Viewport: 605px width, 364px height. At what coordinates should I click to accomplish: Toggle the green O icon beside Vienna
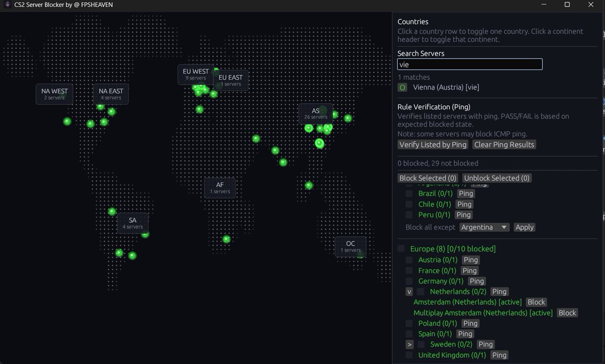tap(402, 87)
